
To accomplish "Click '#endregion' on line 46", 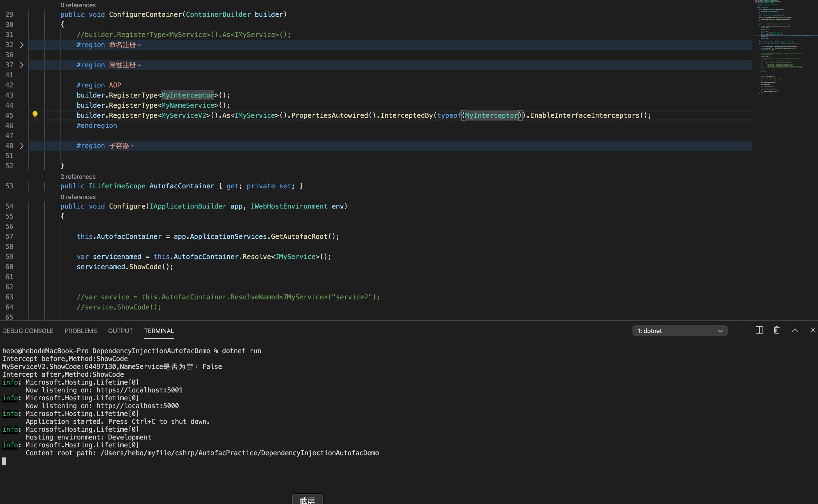I will [x=97, y=126].
